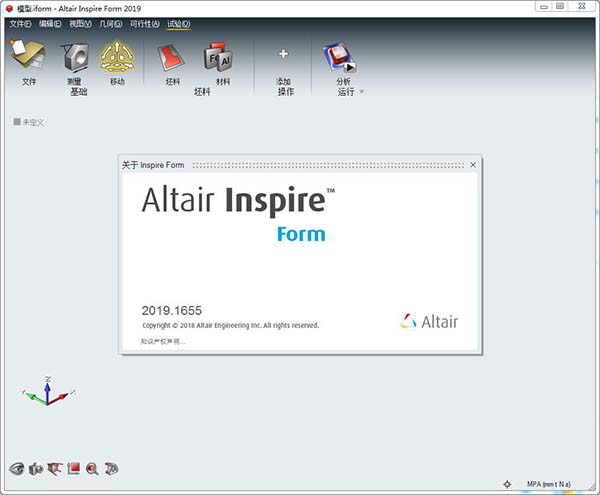The height and width of the screenshot is (495, 600).
Task: Open the 几何(G) menu
Action: click(x=111, y=24)
